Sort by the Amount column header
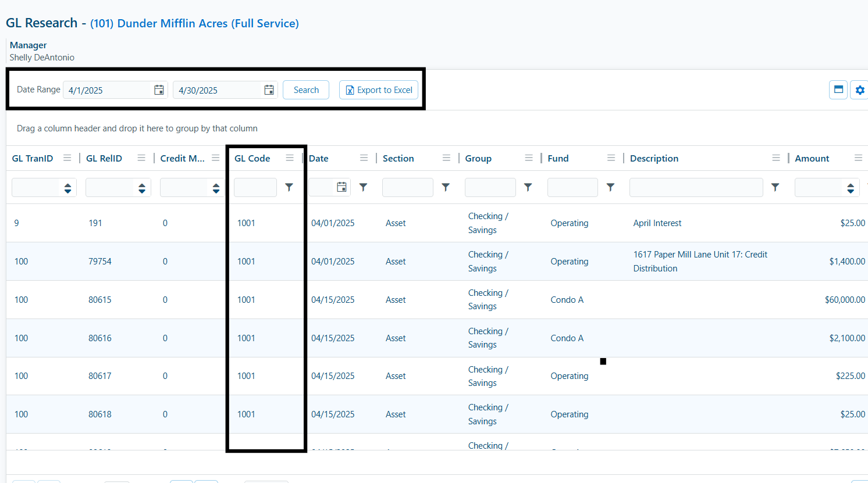The image size is (868, 483). [812, 158]
